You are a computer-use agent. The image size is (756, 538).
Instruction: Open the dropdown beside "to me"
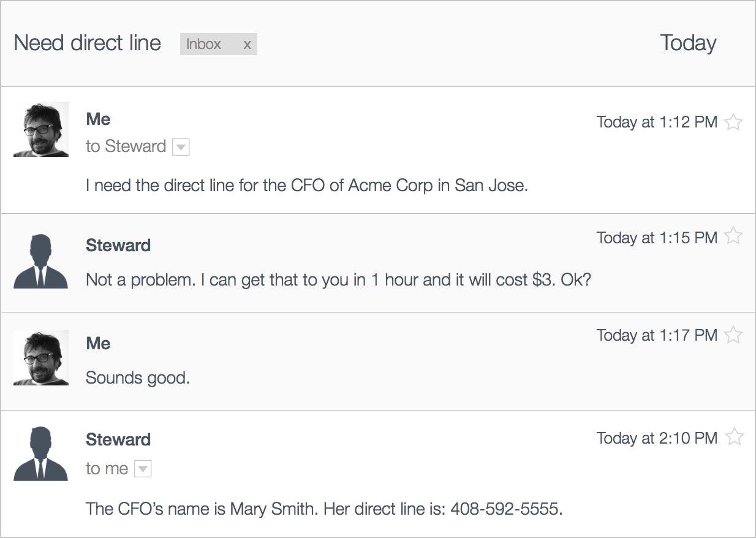pyautogui.click(x=142, y=469)
